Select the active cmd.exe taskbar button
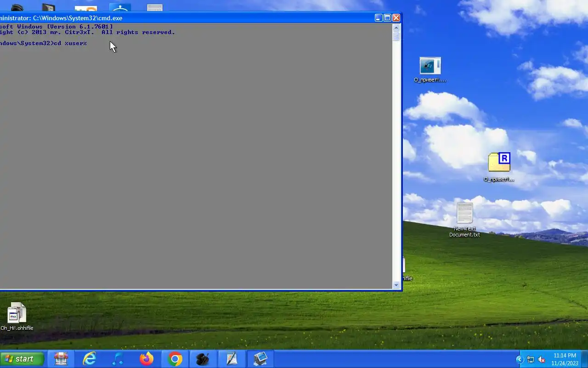The image size is (588, 368). pos(260,359)
